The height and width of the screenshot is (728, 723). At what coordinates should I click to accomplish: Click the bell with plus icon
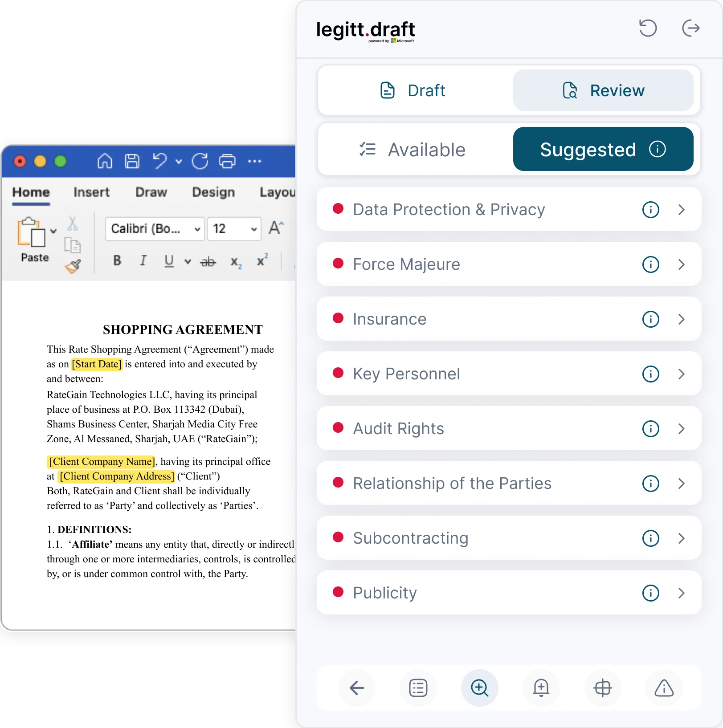(541, 688)
